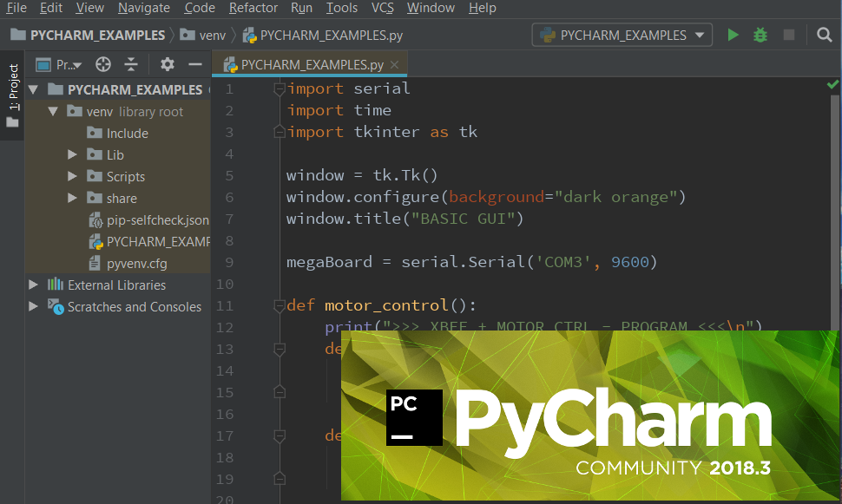The width and height of the screenshot is (842, 504).
Task: Open the Edit menu
Action: point(51,8)
